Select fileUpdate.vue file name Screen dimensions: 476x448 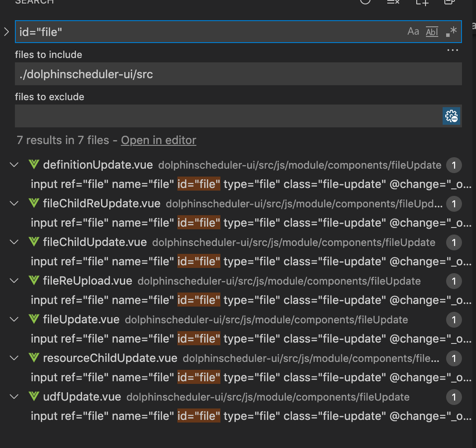[x=81, y=319]
